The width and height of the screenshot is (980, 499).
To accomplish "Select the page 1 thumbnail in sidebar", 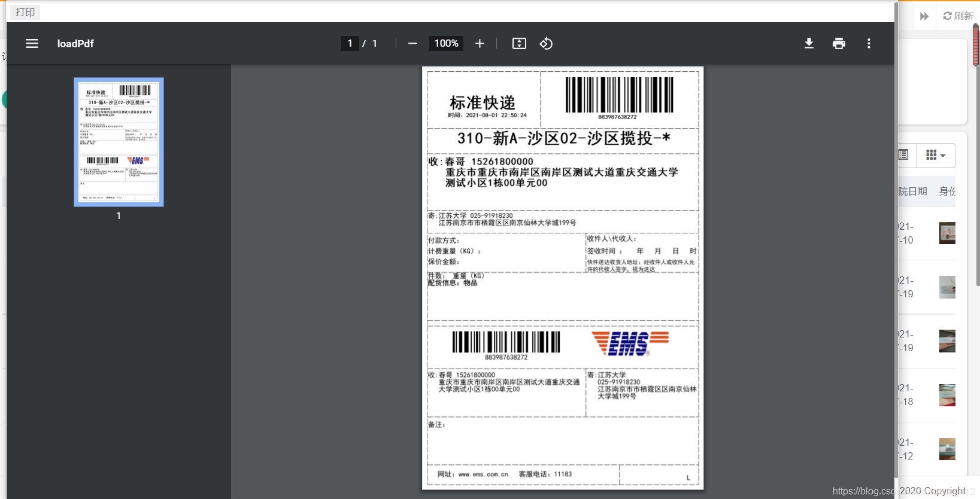I will pos(119,142).
